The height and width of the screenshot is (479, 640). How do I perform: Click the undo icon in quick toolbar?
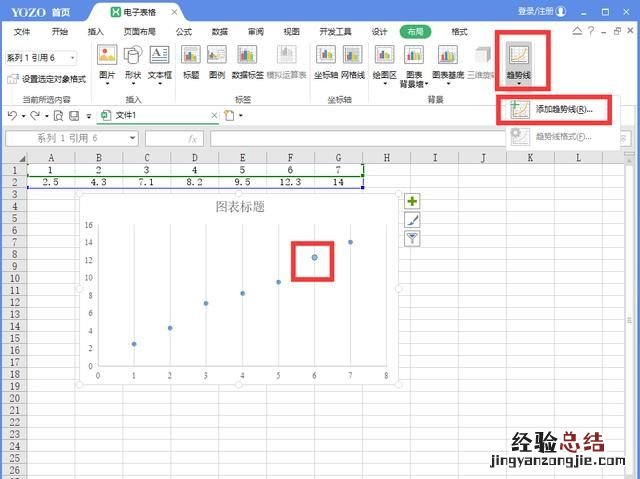click(12, 116)
